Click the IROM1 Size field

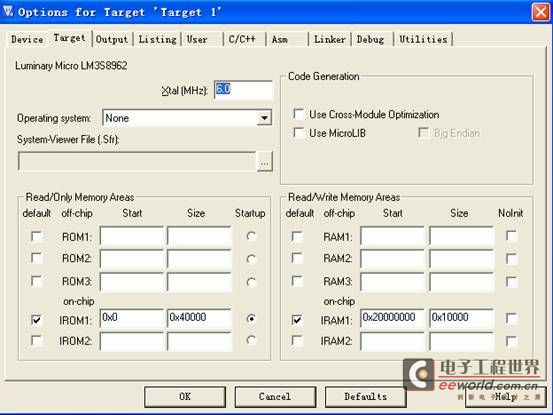pyautogui.click(x=199, y=318)
